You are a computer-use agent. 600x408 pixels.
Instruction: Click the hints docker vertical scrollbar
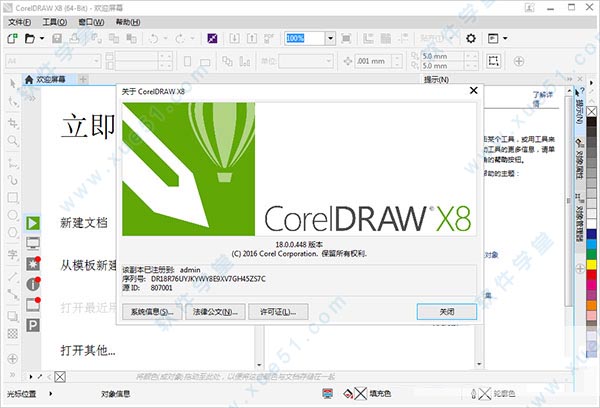click(569, 199)
